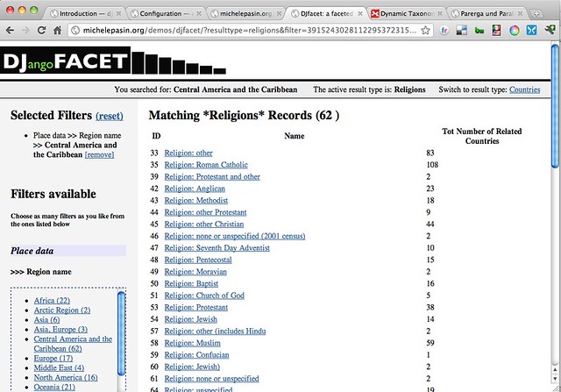Viewport: 561px width, 392px height.
Task: Filter by North America (16)
Action: (x=66, y=378)
